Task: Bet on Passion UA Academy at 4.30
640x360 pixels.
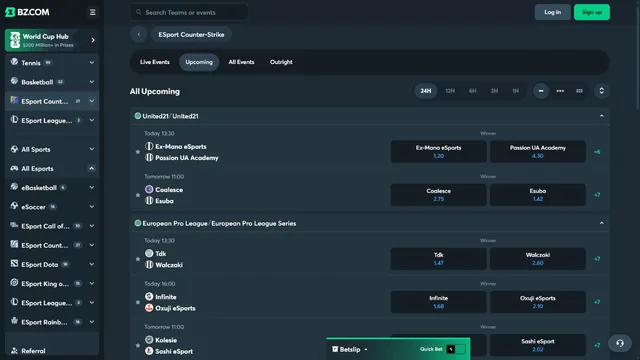Action: pyautogui.click(x=538, y=152)
